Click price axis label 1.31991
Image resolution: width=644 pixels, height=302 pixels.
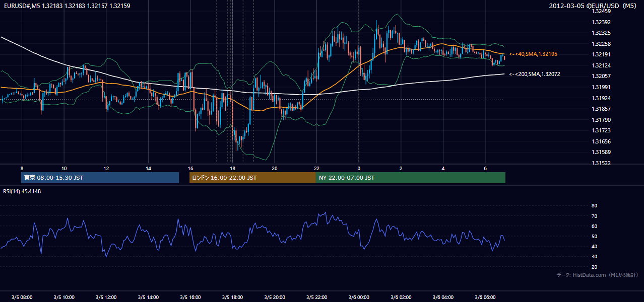click(x=601, y=87)
